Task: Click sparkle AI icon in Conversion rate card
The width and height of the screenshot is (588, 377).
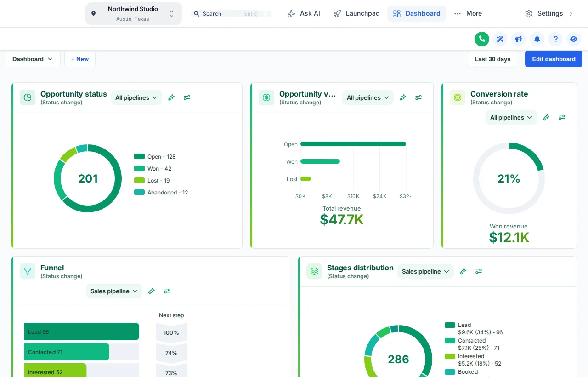Action: coord(546,117)
